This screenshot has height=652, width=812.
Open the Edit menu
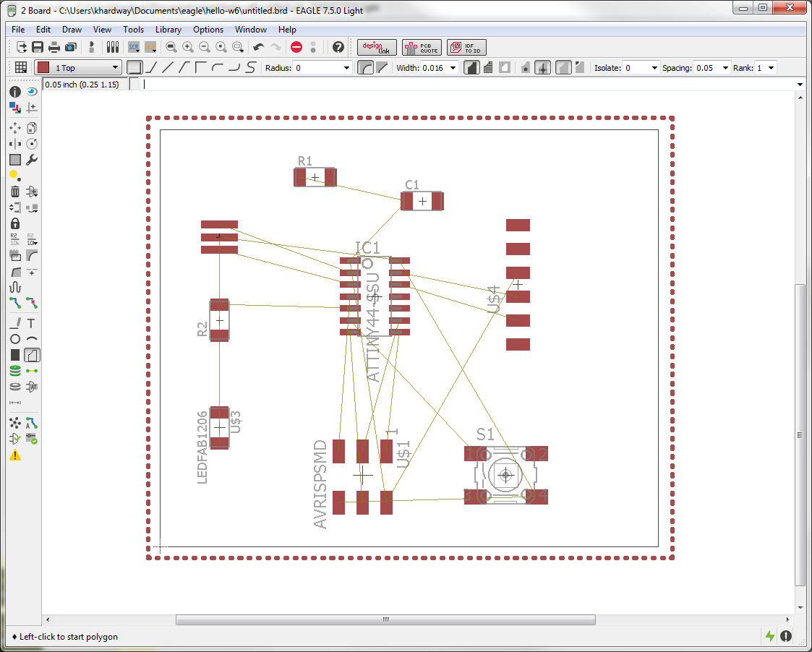click(43, 30)
